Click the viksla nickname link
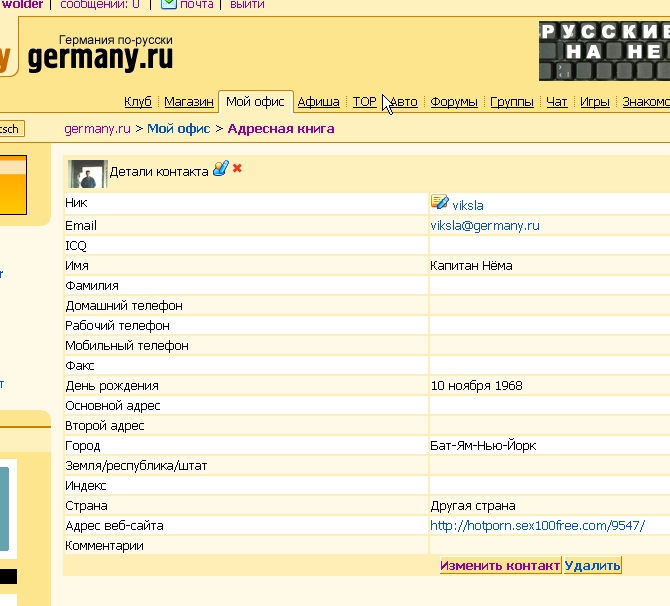Screen dimensions: 670x606 click(468, 205)
